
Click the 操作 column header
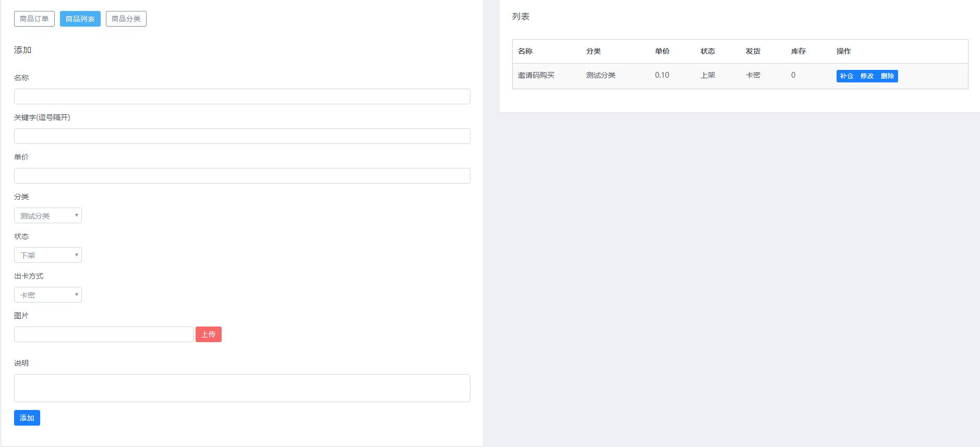point(843,51)
